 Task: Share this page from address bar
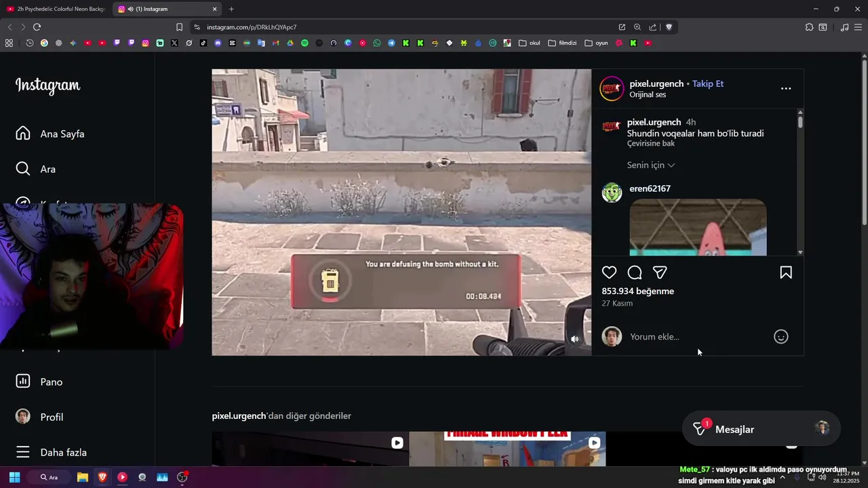(x=652, y=27)
